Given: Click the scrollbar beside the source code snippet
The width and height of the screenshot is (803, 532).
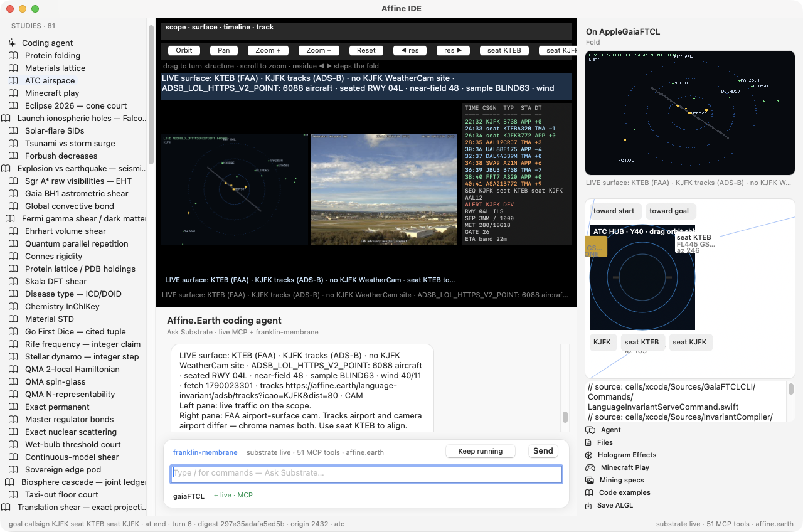Looking at the screenshot, I should pyautogui.click(x=791, y=390).
